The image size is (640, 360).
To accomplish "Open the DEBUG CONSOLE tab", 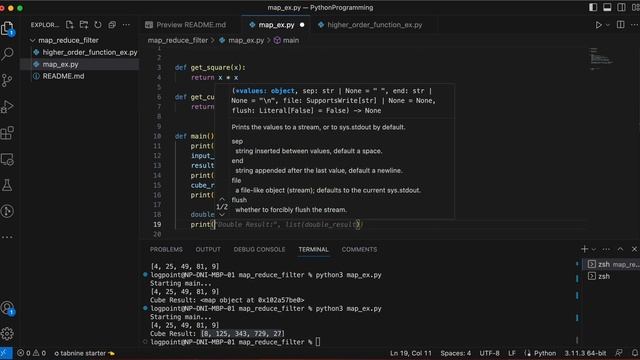I will pyautogui.click(x=259, y=249).
